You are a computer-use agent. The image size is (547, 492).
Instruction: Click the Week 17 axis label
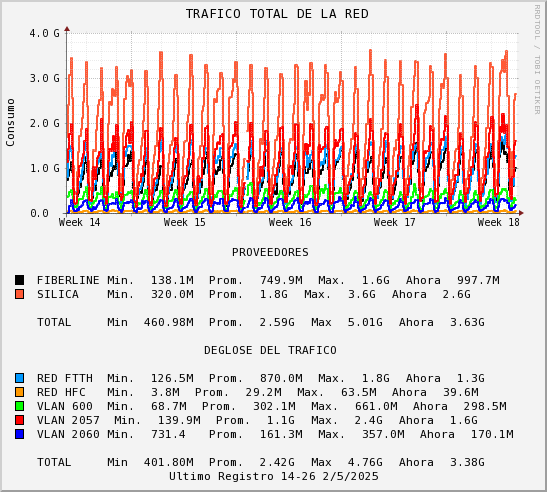point(395,222)
